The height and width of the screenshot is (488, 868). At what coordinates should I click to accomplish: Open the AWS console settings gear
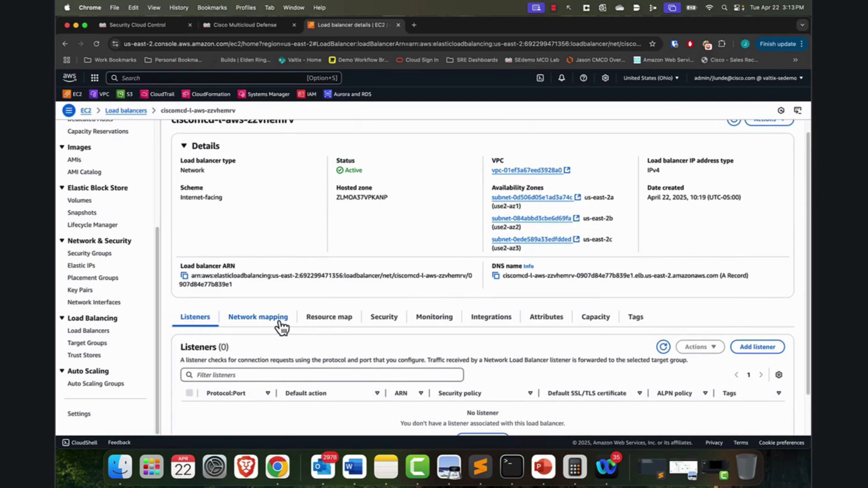[x=605, y=78]
